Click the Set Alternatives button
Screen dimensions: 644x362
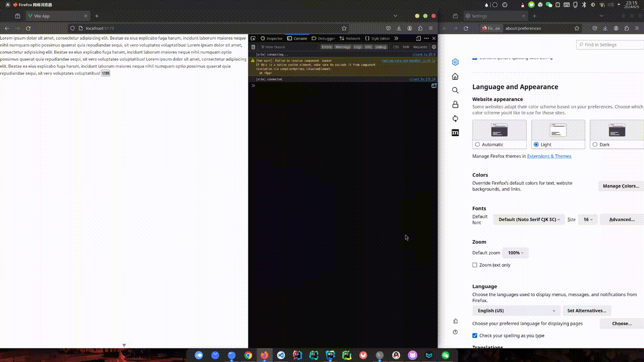coord(587,311)
